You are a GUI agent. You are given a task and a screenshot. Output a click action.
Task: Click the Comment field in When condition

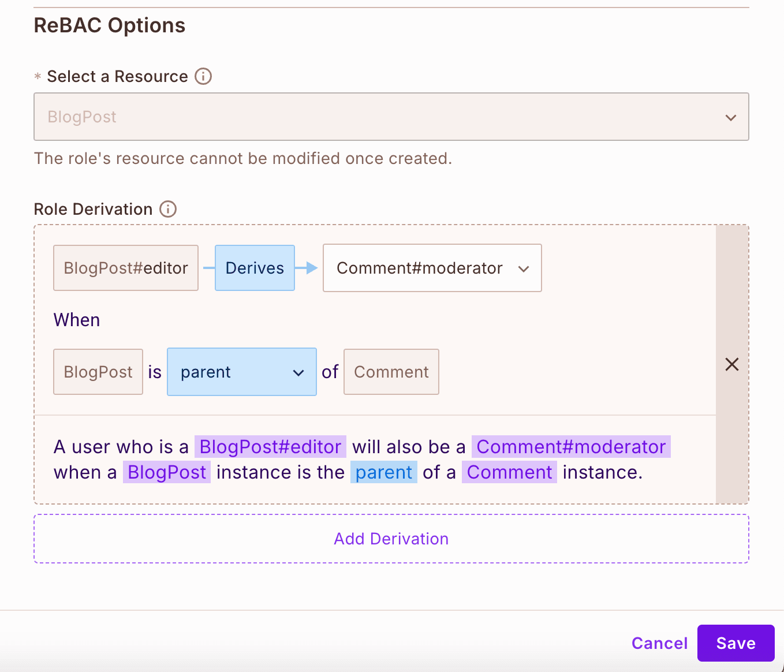click(391, 372)
